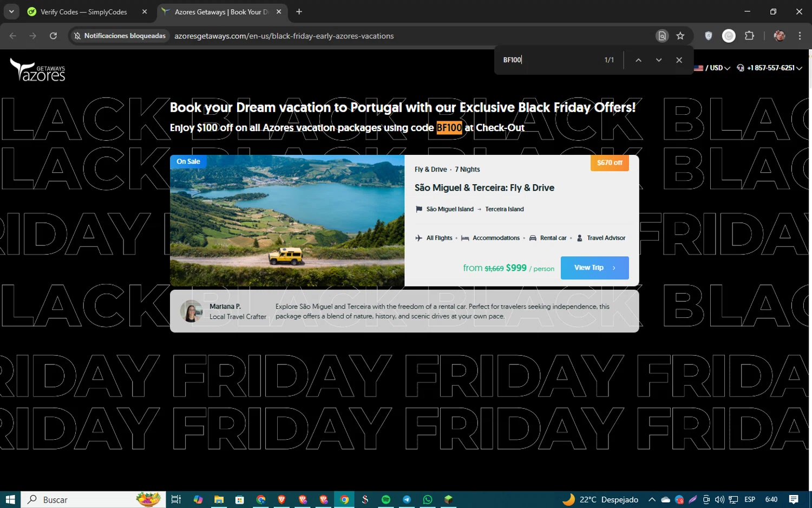Screen dimensions: 812x508
Task: Click the find-in-page text field containing BF100
Action: click(x=549, y=60)
